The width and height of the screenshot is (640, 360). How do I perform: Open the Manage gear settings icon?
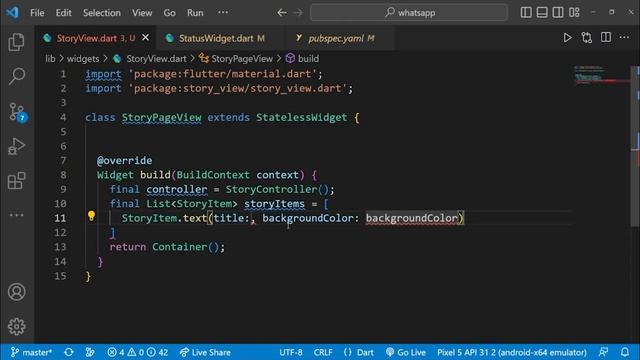click(16, 326)
